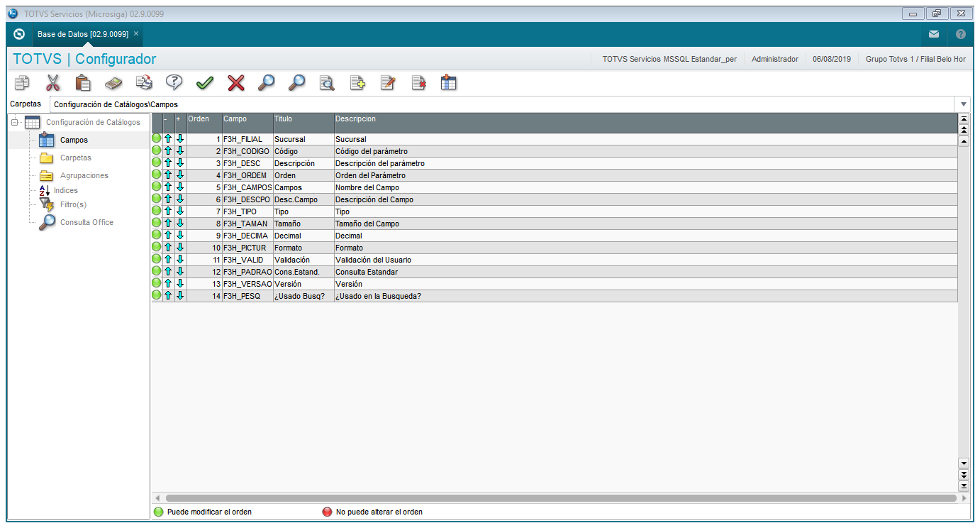Click single down arrow on vertical scrollbar
Image resolution: width=980 pixels, height=528 pixels.
964,463
